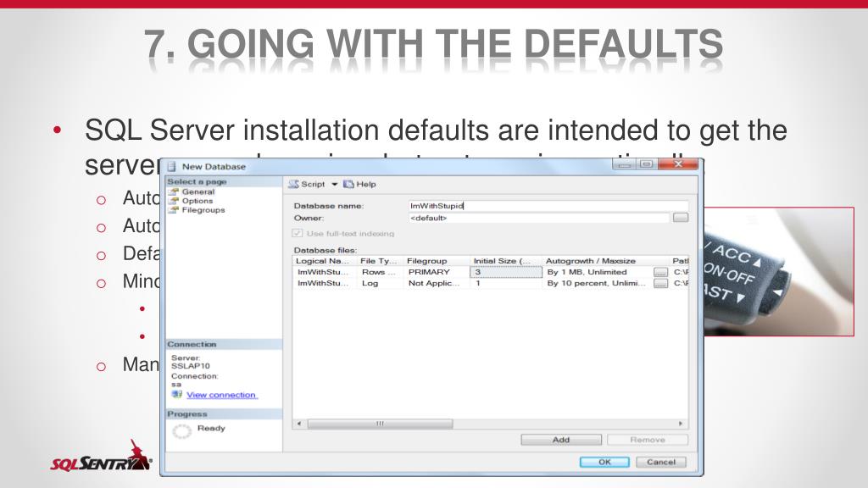Image resolution: width=868 pixels, height=488 pixels.
Task: Click the scrollbar left arrow
Action: [299, 424]
